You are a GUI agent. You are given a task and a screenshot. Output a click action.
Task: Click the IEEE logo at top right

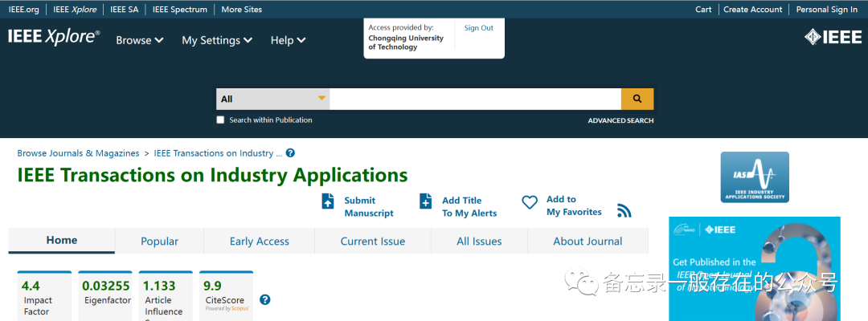coord(833,37)
